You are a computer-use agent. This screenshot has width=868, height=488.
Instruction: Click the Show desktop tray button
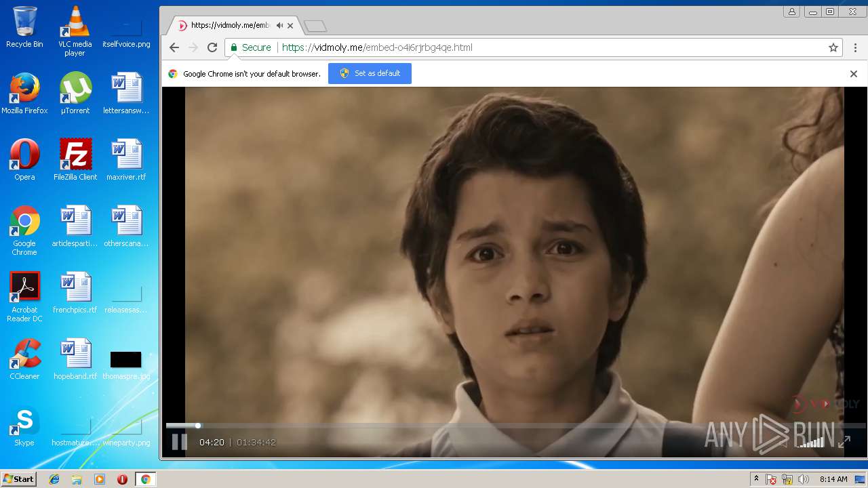861,479
